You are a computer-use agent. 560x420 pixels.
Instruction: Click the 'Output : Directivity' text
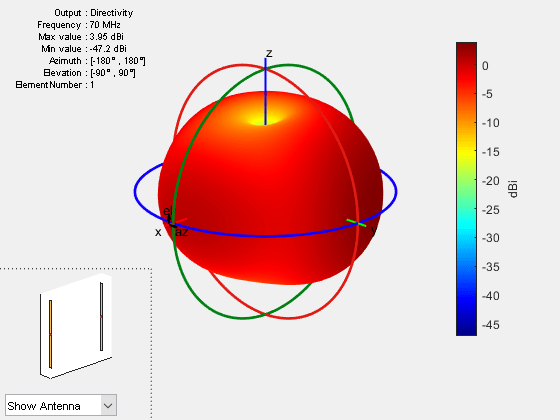click(94, 13)
